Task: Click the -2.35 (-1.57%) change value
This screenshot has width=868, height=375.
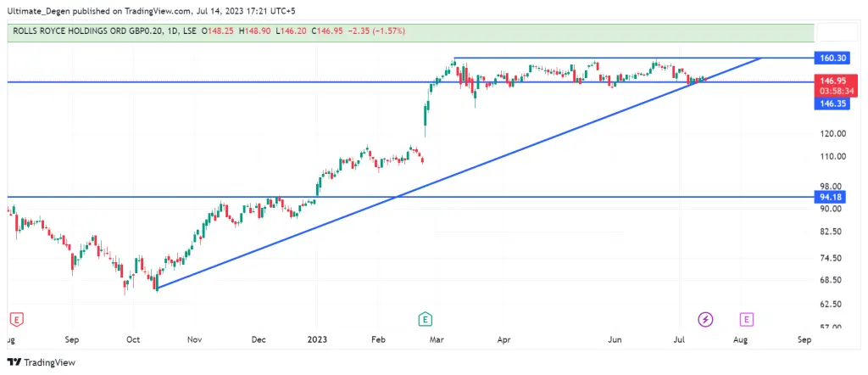Action: click(377, 31)
